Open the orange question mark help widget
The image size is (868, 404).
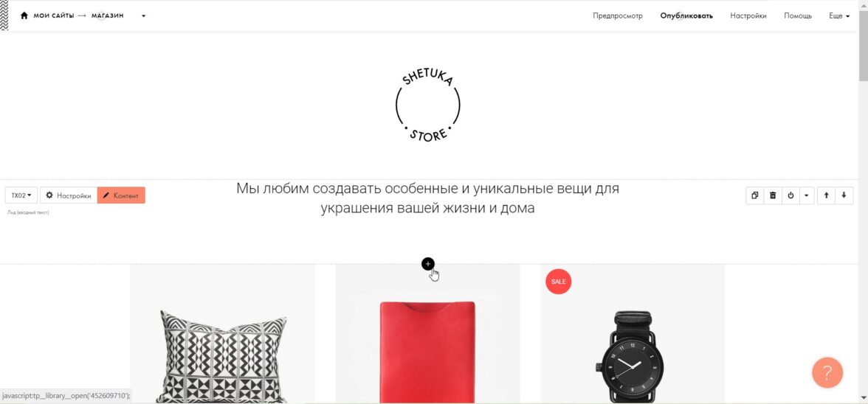coord(827,372)
